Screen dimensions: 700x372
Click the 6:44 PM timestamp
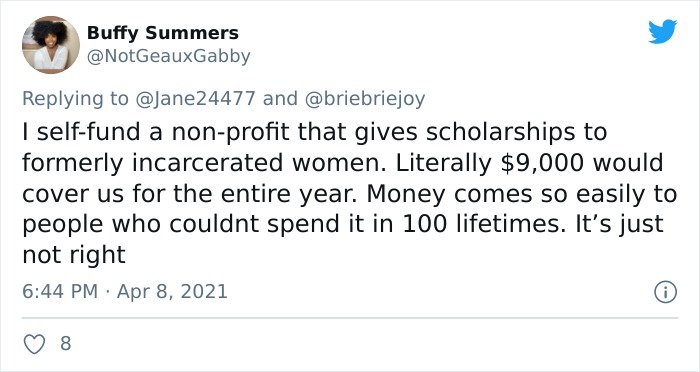60,292
